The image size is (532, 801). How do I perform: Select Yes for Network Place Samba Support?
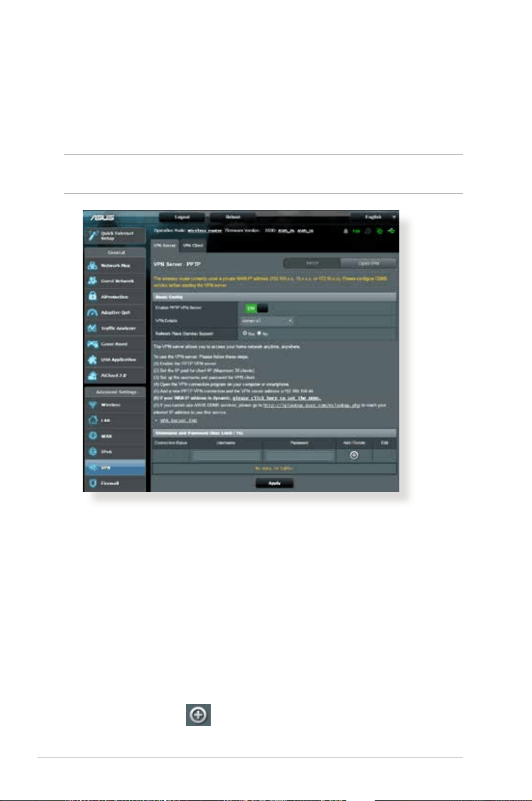pos(245,333)
